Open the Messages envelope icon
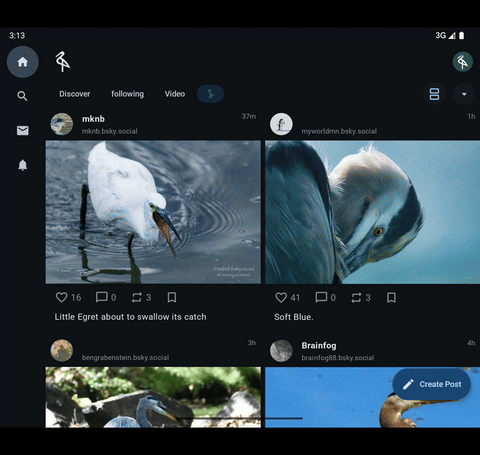Screen dimensions: 480x455 pyautogui.click(x=23, y=130)
